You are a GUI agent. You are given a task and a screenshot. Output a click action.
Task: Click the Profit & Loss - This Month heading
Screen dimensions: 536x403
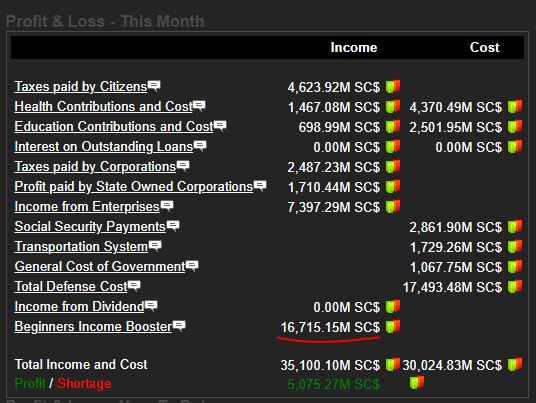(x=105, y=22)
